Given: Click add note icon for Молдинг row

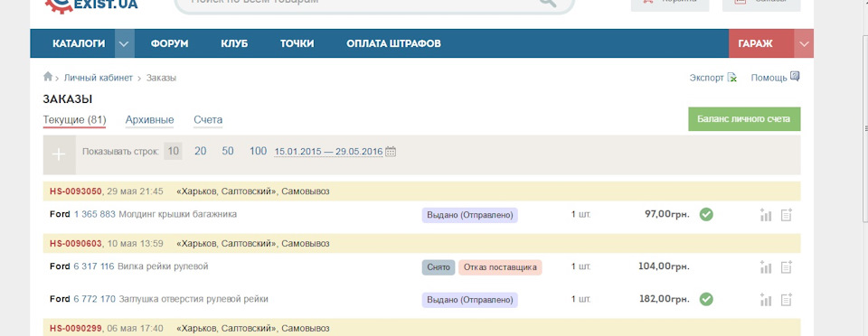Looking at the screenshot, I should pyautogui.click(x=787, y=215).
